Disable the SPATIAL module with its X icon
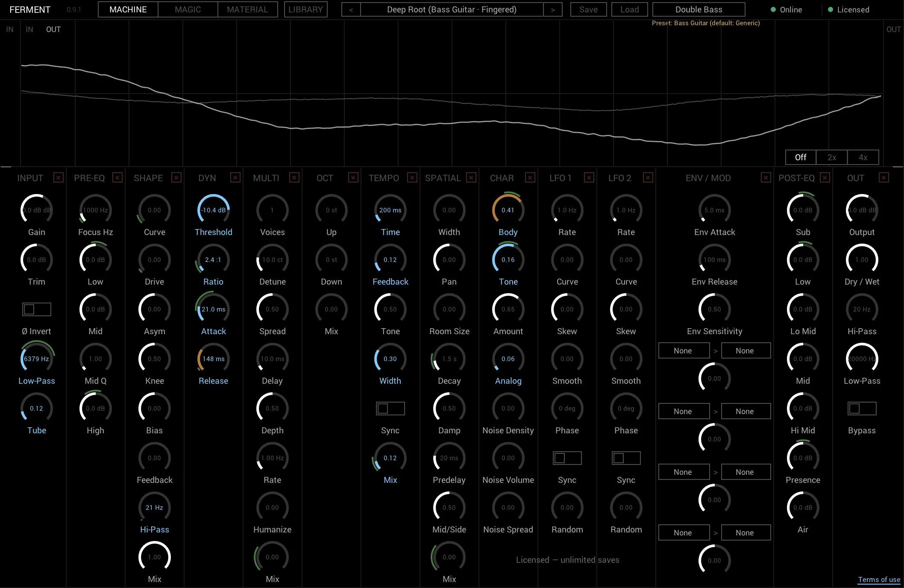Screen dimensions: 904x588 pyautogui.click(x=471, y=177)
